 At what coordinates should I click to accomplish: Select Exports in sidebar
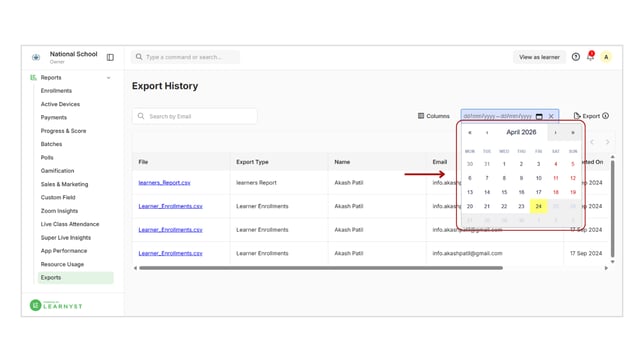[x=76, y=278]
